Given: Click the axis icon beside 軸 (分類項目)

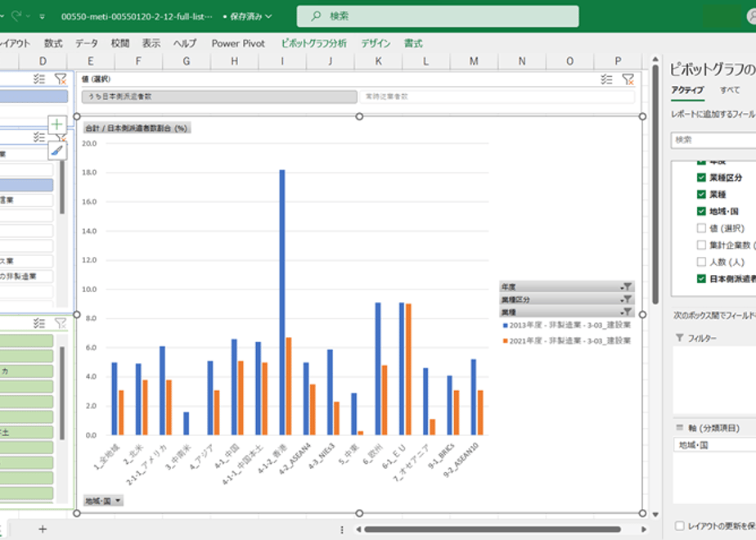Looking at the screenshot, I should coord(680,427).
